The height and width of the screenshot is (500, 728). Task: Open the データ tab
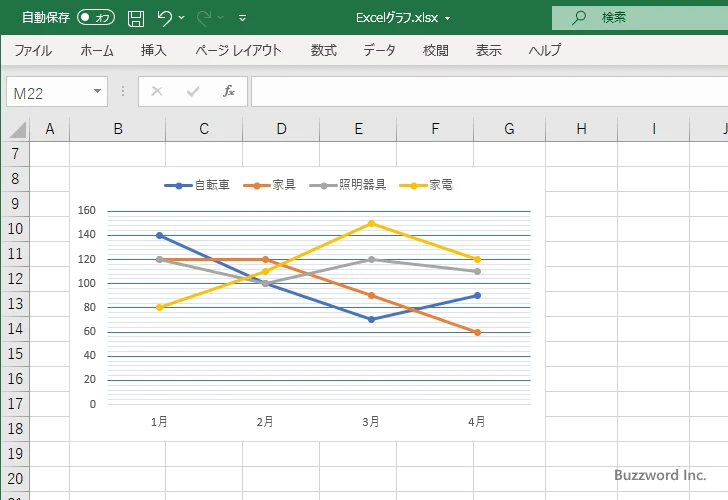379,50
